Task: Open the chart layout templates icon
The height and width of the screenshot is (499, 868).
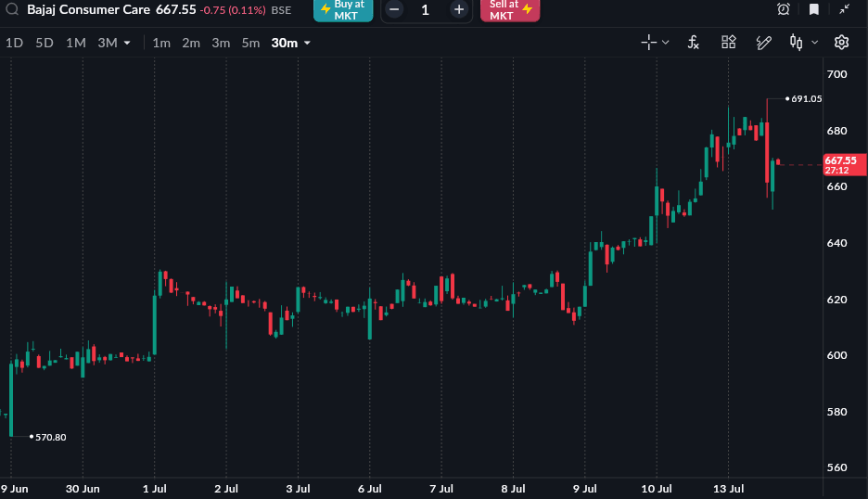Action: point(729,42)
